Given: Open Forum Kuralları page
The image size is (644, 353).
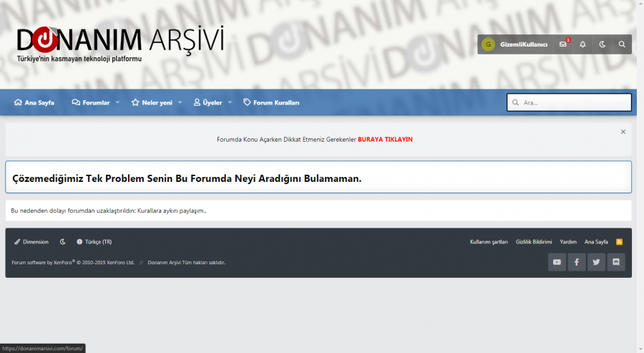Looking at the screenshot, I should click(x=271, y=102).
